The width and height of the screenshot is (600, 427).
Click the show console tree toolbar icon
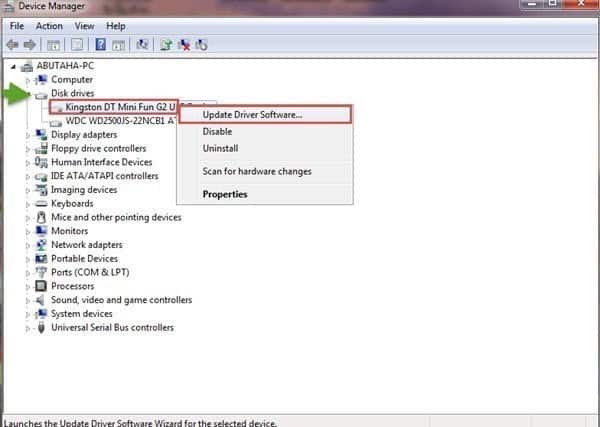(53, 45)
